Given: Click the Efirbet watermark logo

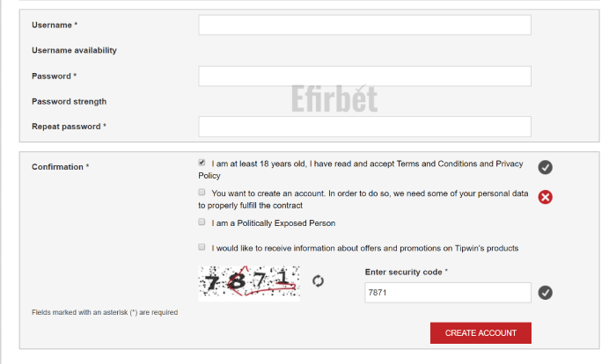Looking at the screenshot, I should 334,98.
